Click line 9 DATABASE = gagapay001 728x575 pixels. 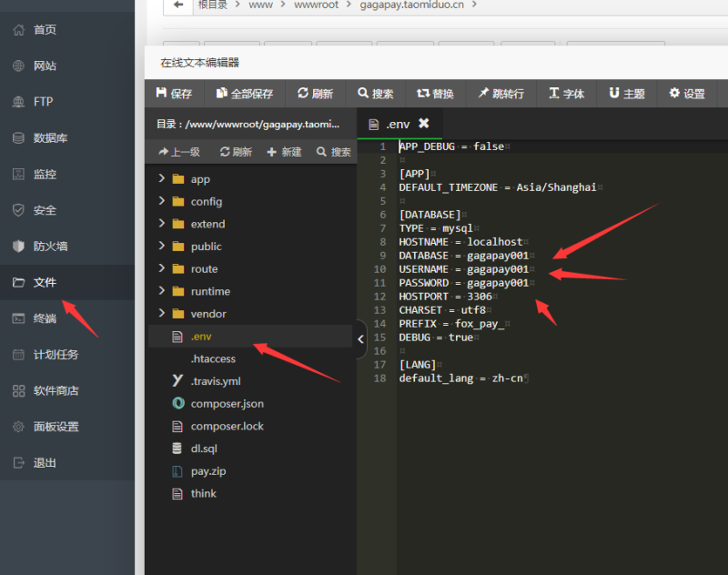coord(464,256)
